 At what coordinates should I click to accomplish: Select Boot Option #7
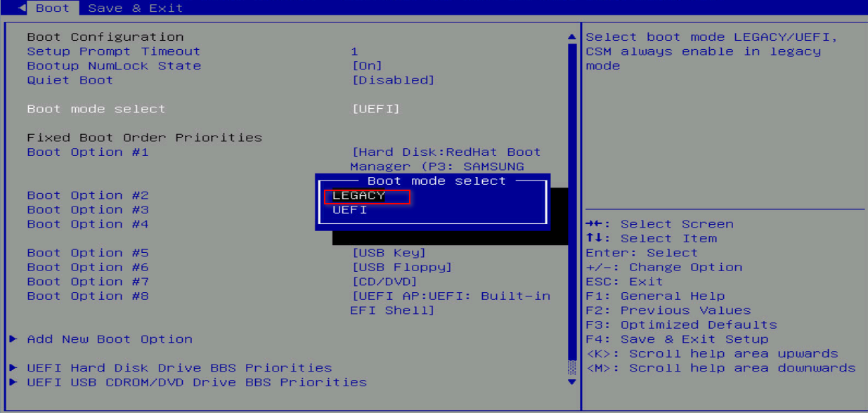tap(88, 282)
